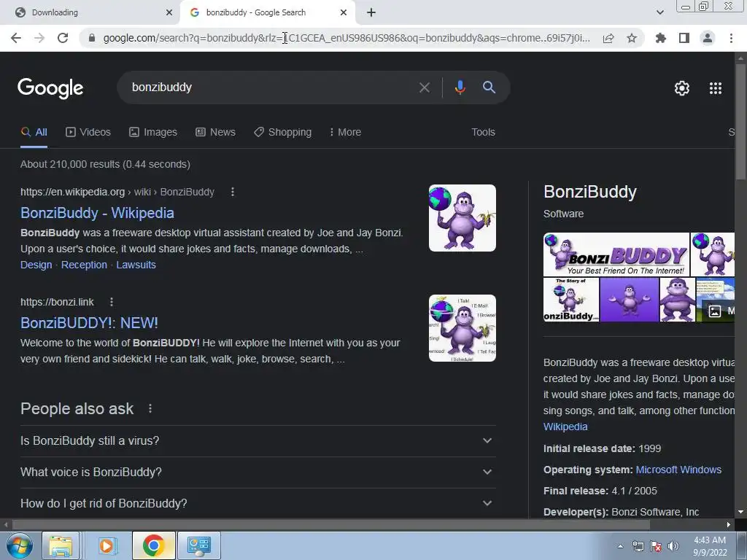This screenshot has width=747, height=560.
Task: Open the Google apps grid
Action: click(716, 88)
